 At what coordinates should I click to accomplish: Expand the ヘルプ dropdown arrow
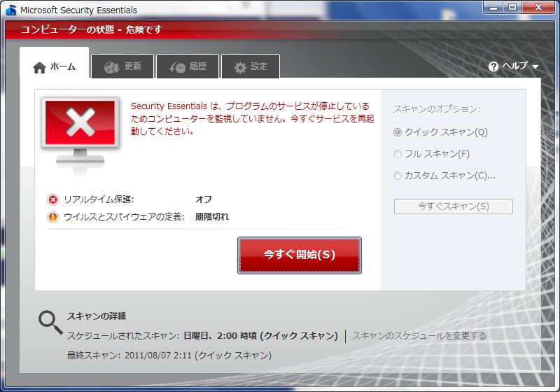click(x=535, y=66)
